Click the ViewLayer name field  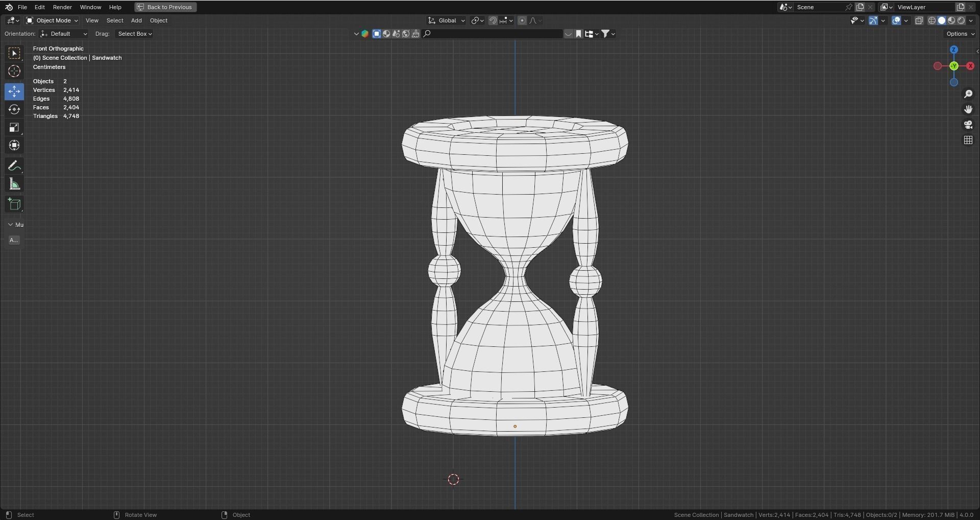(x=925, y=7)
